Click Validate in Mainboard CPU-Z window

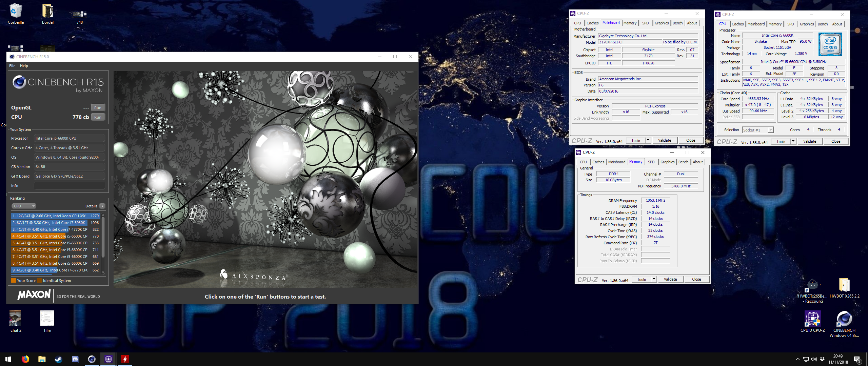[665, 140]
